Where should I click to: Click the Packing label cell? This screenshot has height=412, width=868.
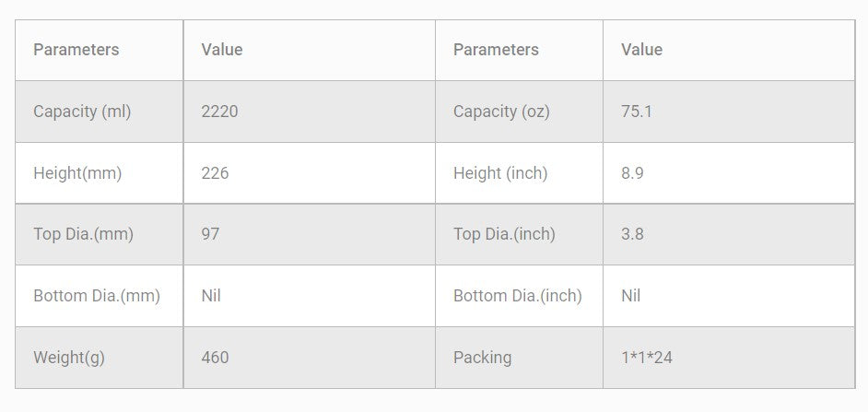tap(482, 358)
